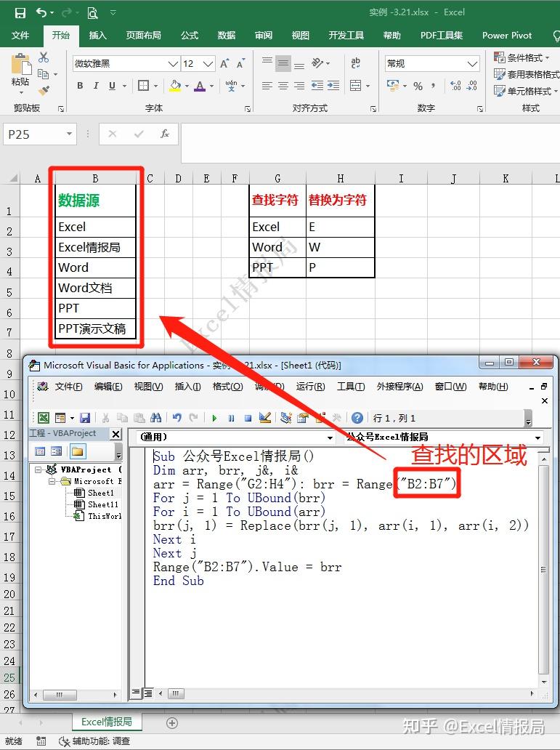
Task: Open the 条件格式 conditional formatting menu
Action: 522,58
